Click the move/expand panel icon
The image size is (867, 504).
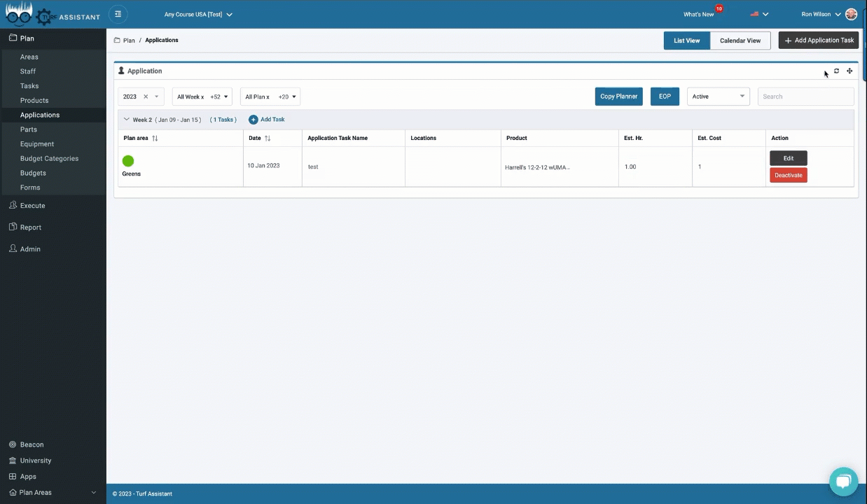[x=849, y=71]
